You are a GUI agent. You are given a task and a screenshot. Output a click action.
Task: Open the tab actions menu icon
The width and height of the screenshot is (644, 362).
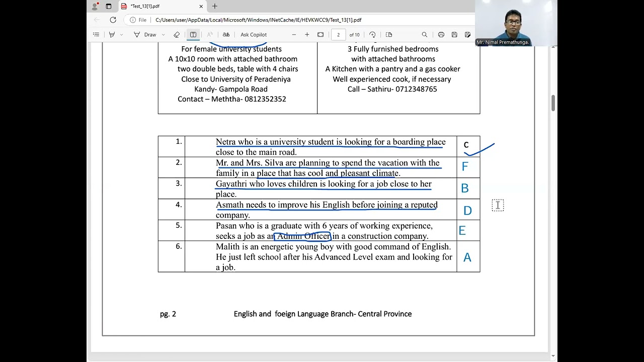pyautogui.click(x=109, y=7)
